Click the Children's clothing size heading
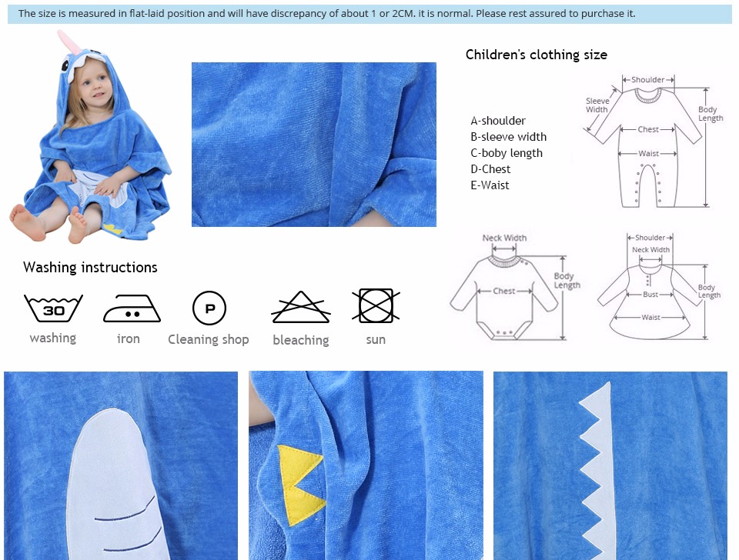Screen dimensions: 739x560 pos(537,55)
